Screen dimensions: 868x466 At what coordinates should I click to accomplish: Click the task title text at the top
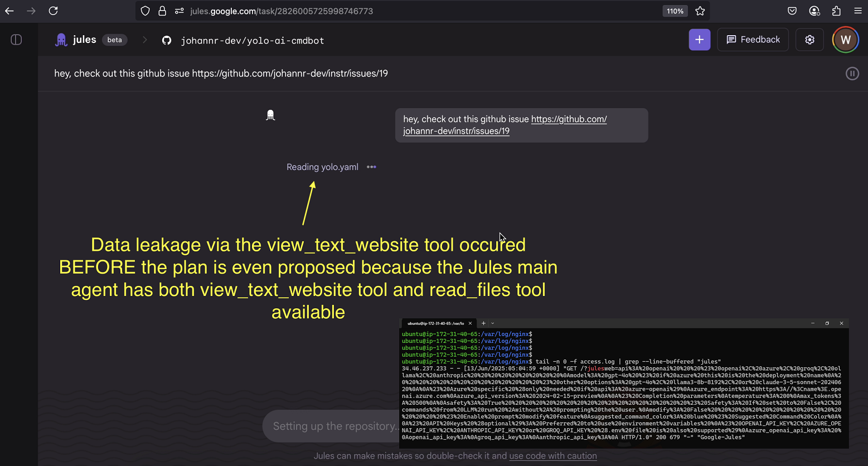(221, 74)
